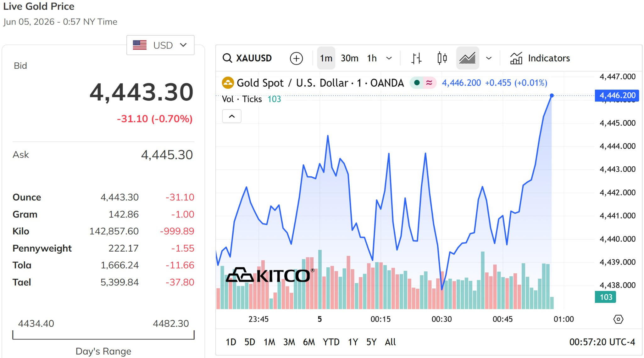This screenshot has width=644, height=358.
Task: Expand the more time intervals chevron
Action: 389,58
